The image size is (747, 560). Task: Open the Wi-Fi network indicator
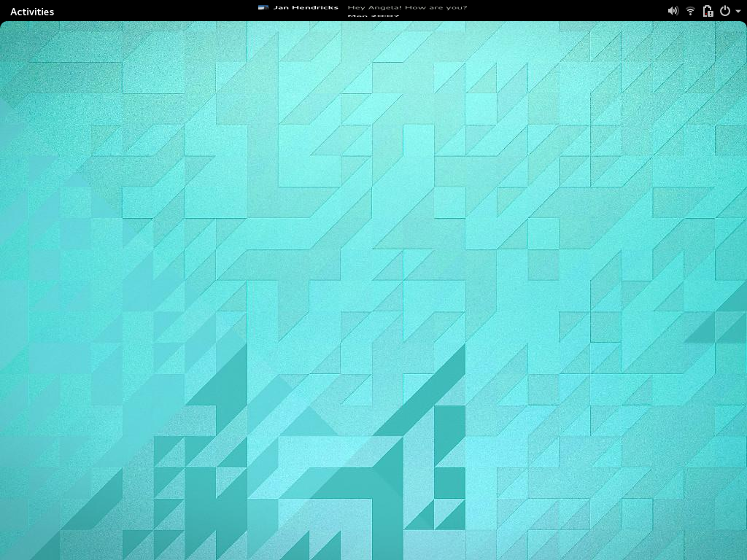click(x=690, y=11)
